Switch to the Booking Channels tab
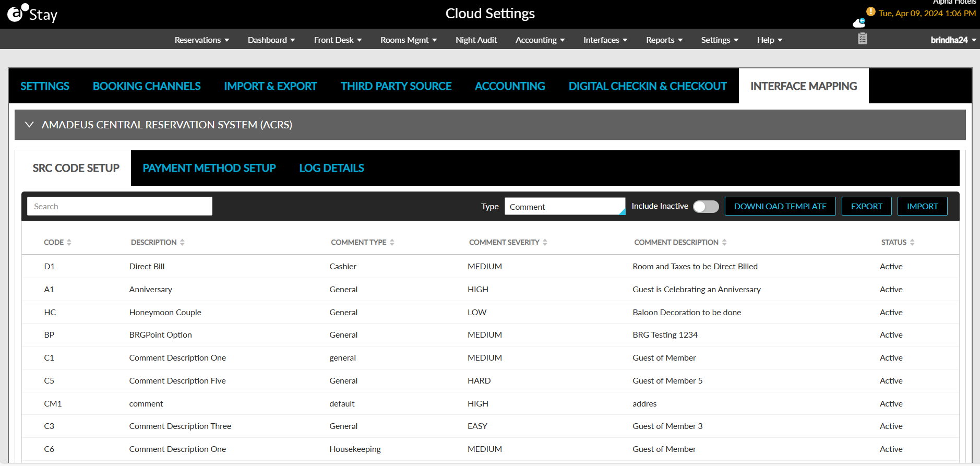This screenshot has width=980, height=466. pos(147,86)
